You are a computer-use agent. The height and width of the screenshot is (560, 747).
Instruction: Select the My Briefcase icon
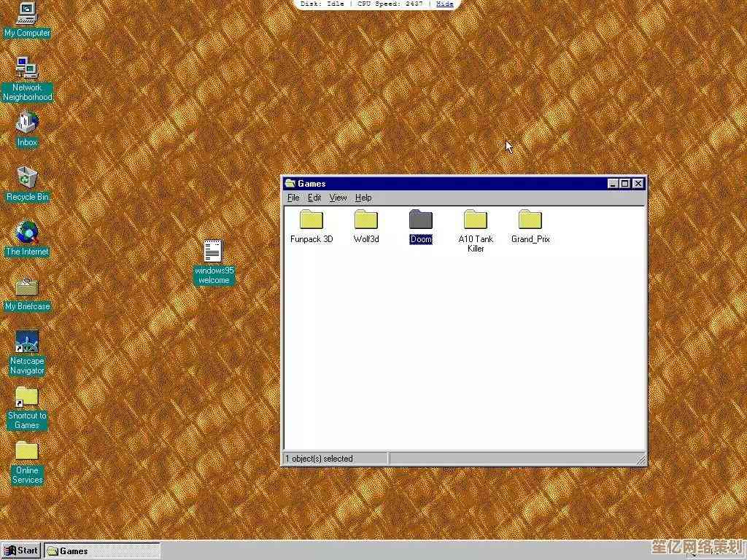pyautogui.click(x=27, y=287)
